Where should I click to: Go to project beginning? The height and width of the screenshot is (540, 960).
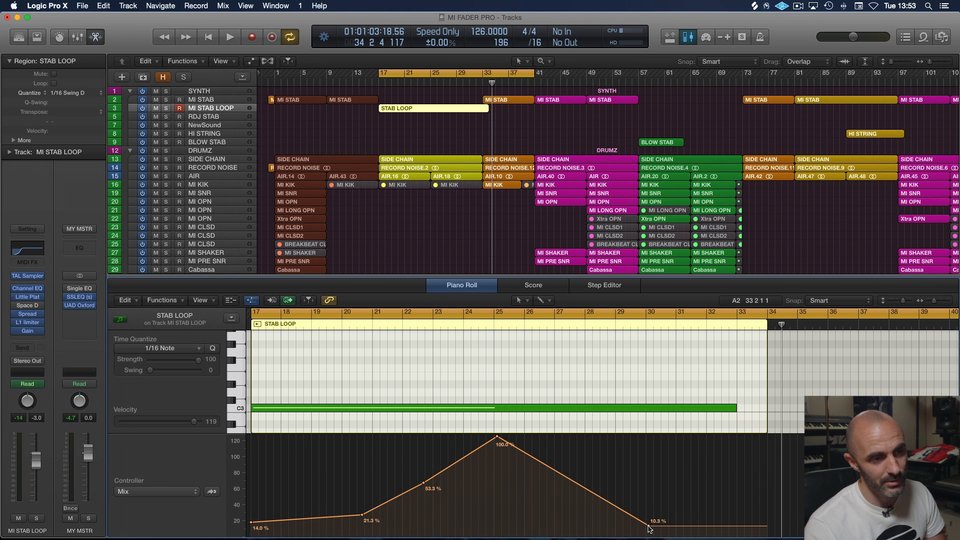(x=208, y=37)
